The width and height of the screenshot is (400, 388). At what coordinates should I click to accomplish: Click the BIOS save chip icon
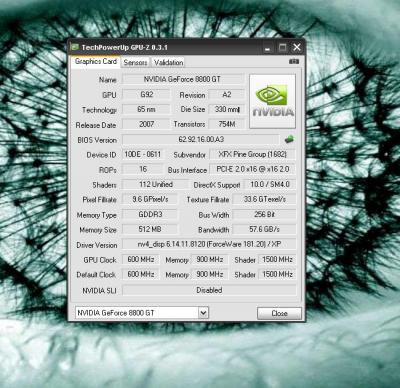point(290,139)
